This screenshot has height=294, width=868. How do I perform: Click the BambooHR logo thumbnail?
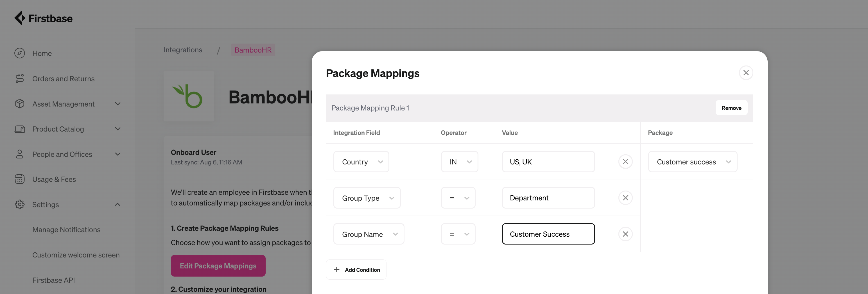click(189, 96)
